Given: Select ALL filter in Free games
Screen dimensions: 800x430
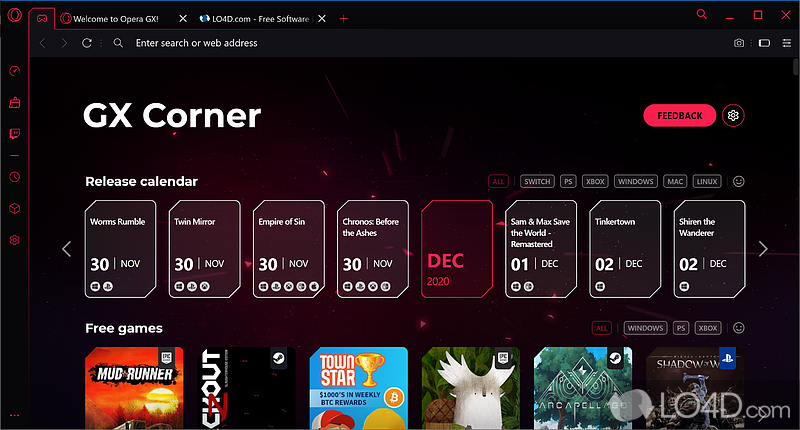Looking at the screenshot, I should [x=602, y=328].
